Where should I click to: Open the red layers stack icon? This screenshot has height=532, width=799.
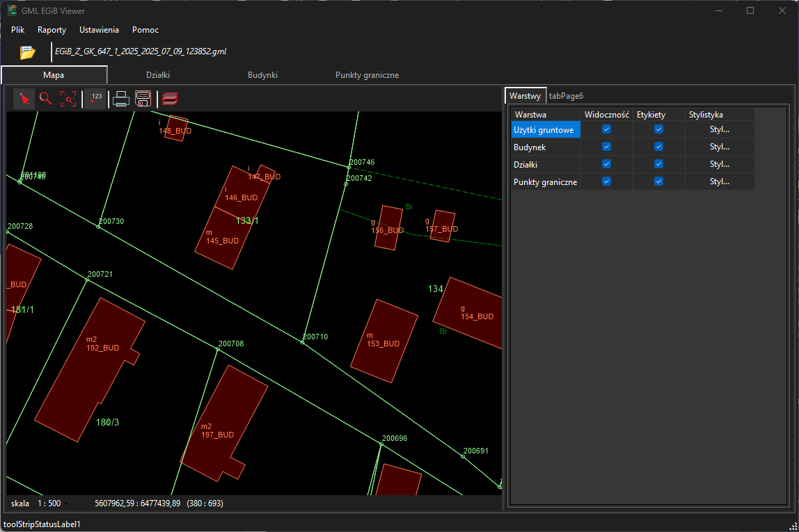coord(170,99)
